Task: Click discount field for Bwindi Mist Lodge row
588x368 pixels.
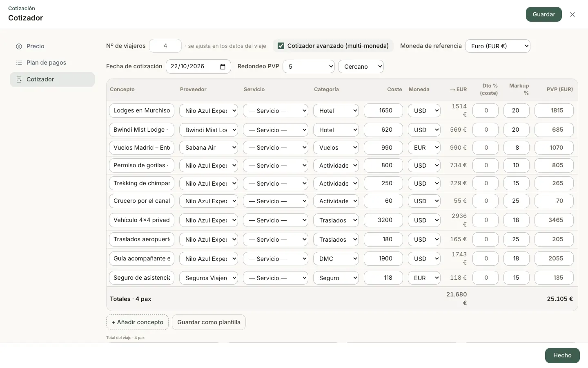Action: 486,130
